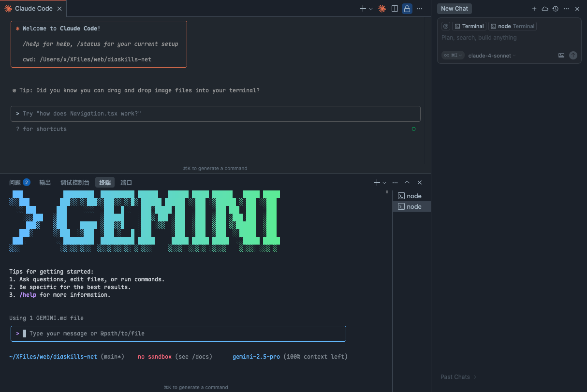Attach an image via the image icon
Screen dimensions: 587x392
(x=561, y=56)
